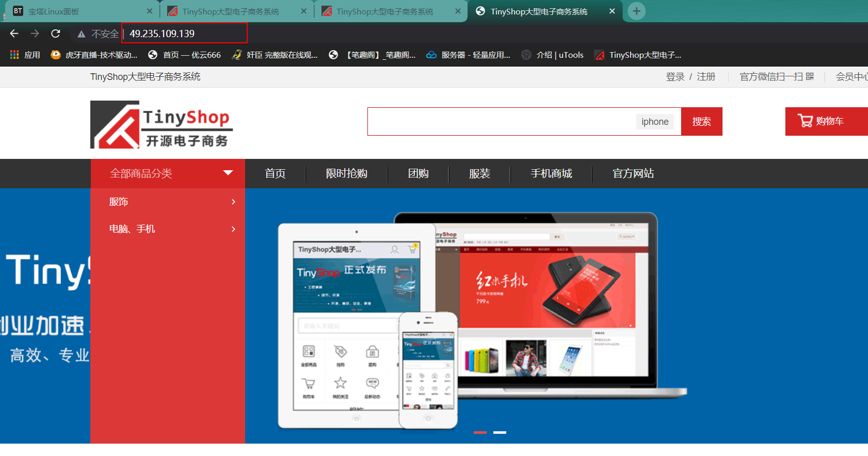Click the not-secure warning triangle icon
Image resolution: width=868 pixels, height=456 pixels.
pos(81,34)
